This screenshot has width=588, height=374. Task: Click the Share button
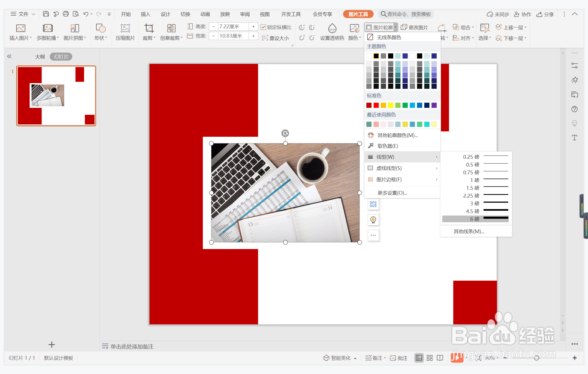(x=545, y=14)
